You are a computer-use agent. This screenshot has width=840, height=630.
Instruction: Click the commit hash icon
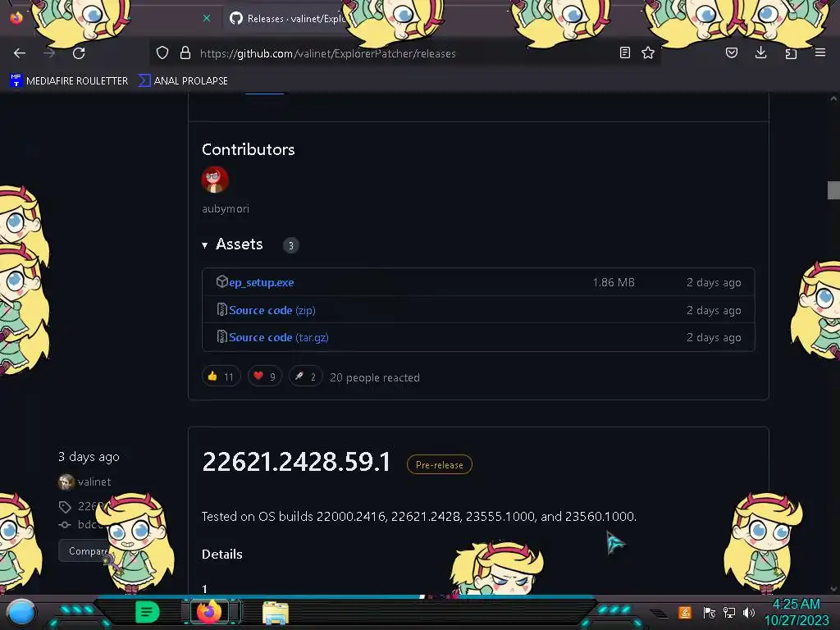(x=65, y=525)
